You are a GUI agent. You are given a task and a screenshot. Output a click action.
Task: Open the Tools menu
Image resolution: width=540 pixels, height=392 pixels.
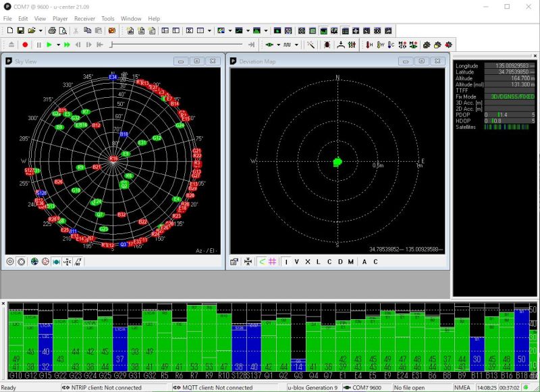point(108,18)
